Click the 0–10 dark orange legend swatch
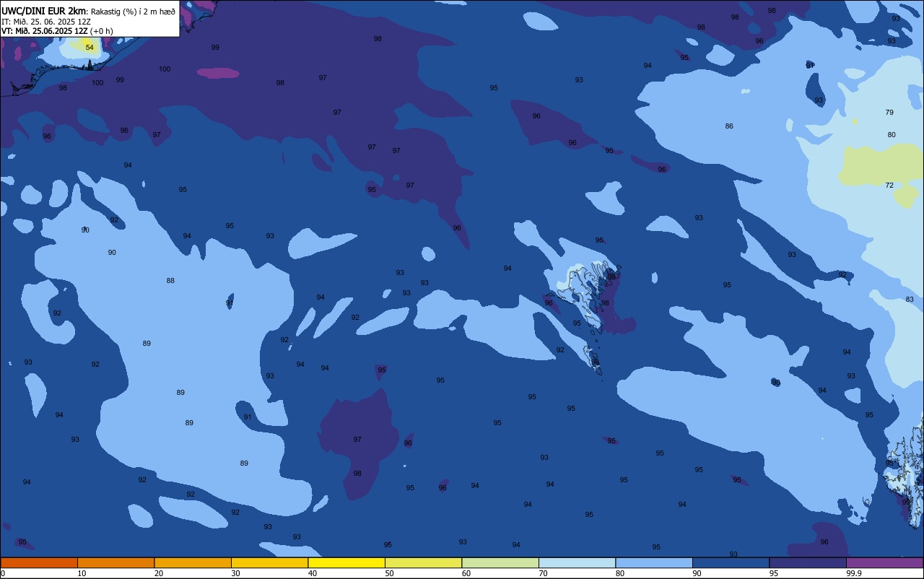 tap(39, 562)
